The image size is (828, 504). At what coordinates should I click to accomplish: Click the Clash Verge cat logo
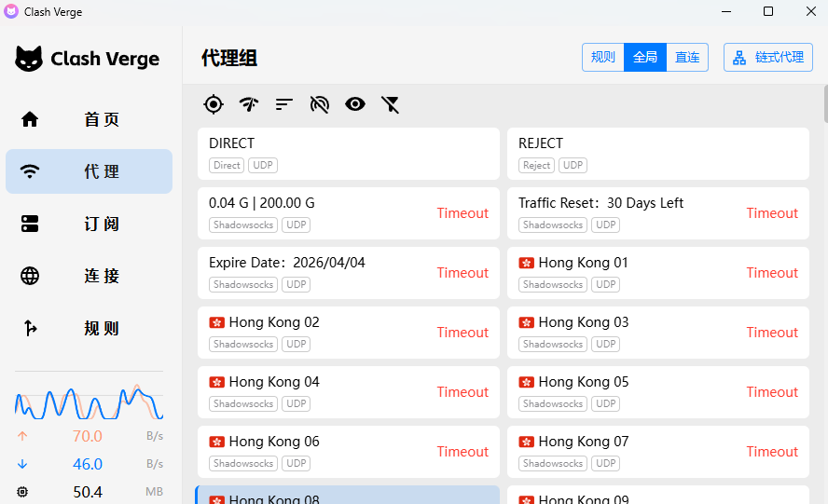pos(29,59)
